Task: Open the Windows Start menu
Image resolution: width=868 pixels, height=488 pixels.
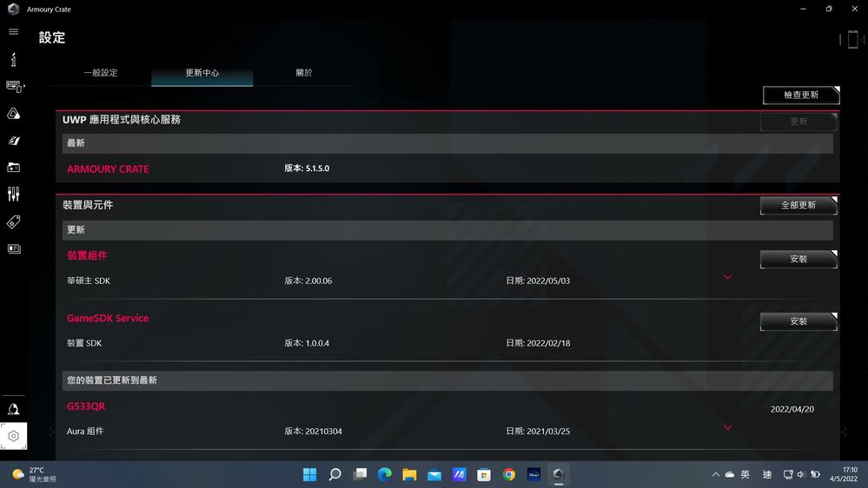Action: [309, 475]
